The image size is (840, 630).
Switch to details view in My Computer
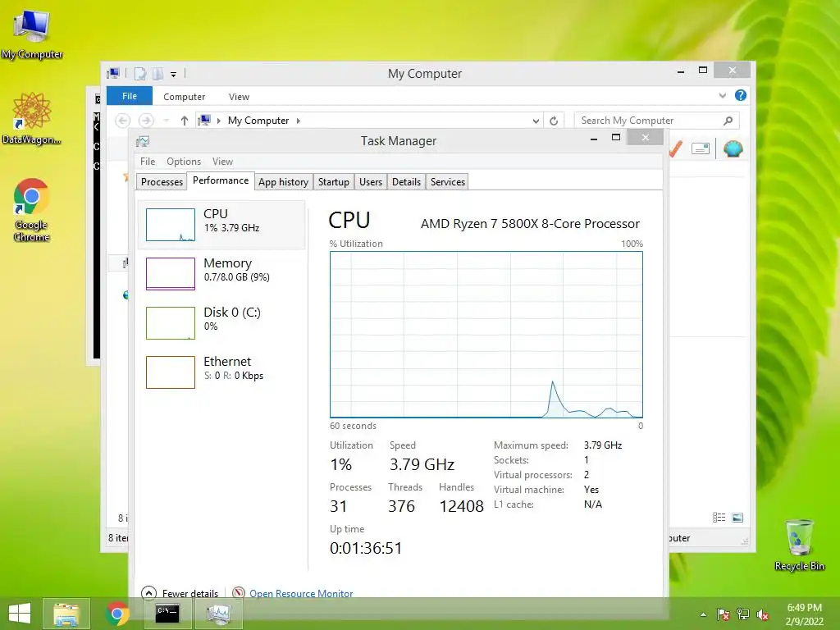719,518
